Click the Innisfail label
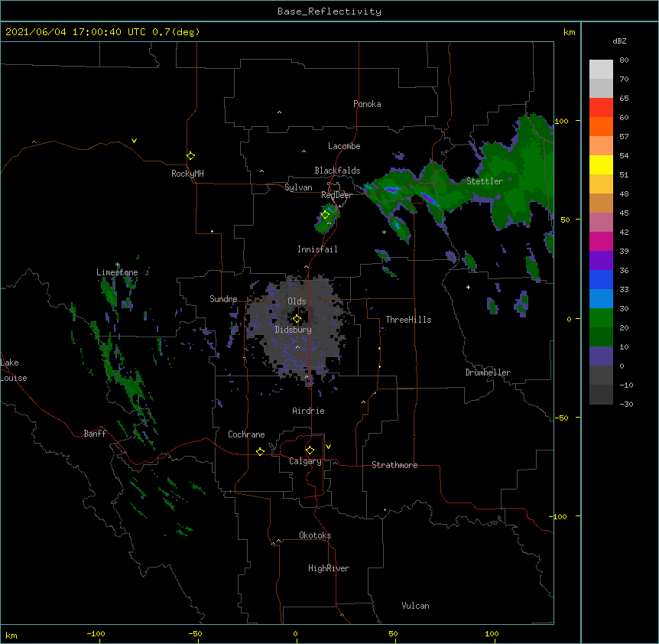 coord(317,249)
